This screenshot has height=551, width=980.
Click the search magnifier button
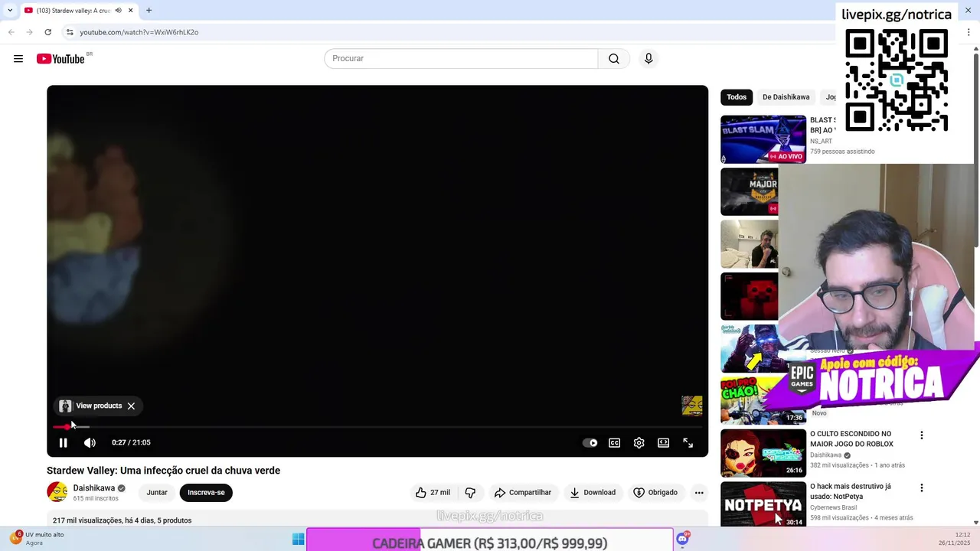click(614, 59)
